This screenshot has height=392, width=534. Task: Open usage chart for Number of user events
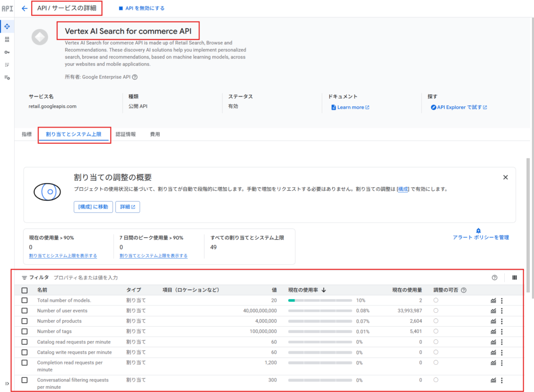coord(493,311)
